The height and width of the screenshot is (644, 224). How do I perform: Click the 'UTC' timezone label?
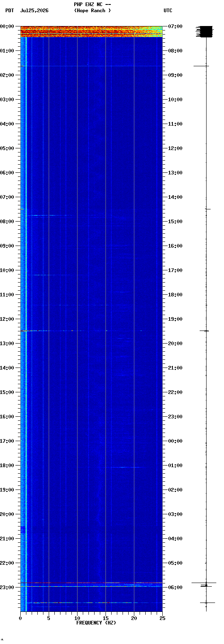coord(168,11)
